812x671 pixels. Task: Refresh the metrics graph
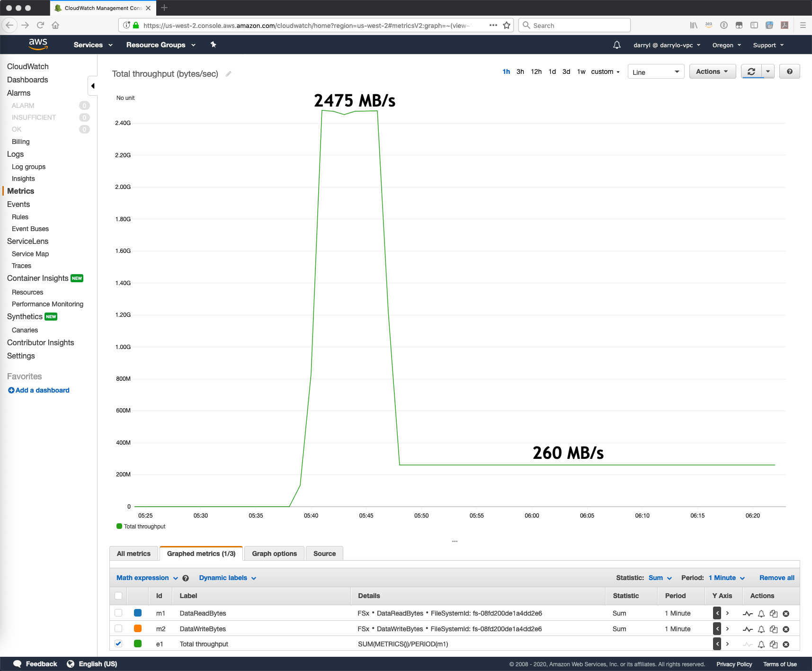coord(752,72)
